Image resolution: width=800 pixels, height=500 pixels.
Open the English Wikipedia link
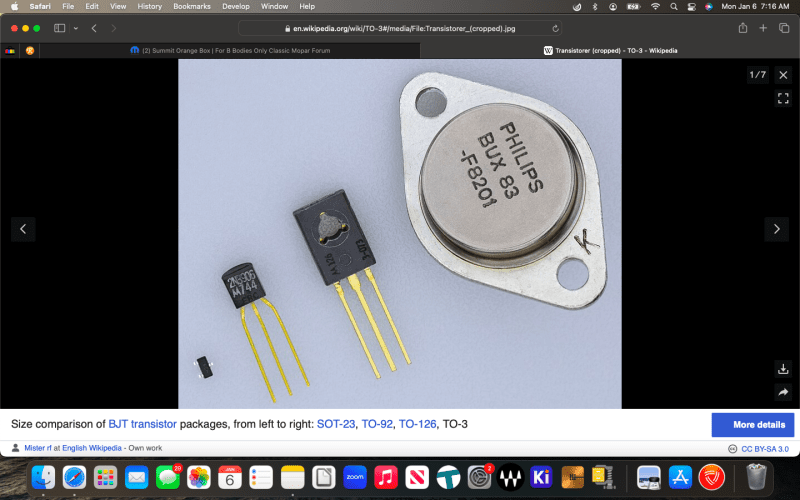[92, 448]
